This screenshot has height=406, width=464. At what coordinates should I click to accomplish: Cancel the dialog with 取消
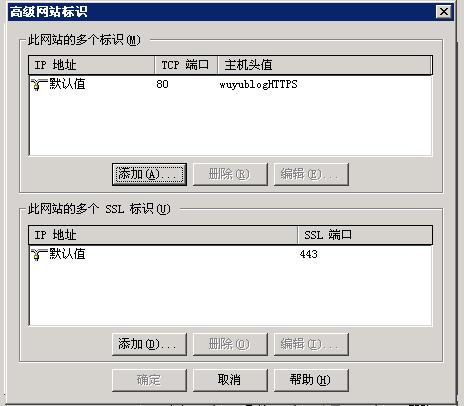tap(230, 380)
